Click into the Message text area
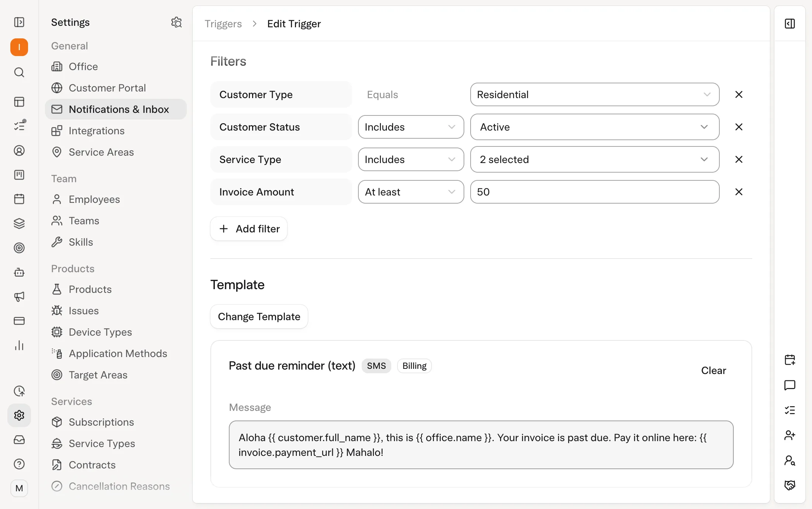This screenshot has height=509, width=812. 481,445
